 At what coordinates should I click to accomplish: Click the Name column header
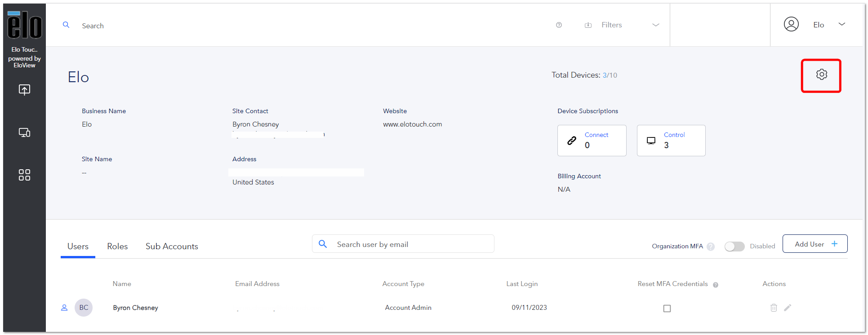click(x=122, y=284)
